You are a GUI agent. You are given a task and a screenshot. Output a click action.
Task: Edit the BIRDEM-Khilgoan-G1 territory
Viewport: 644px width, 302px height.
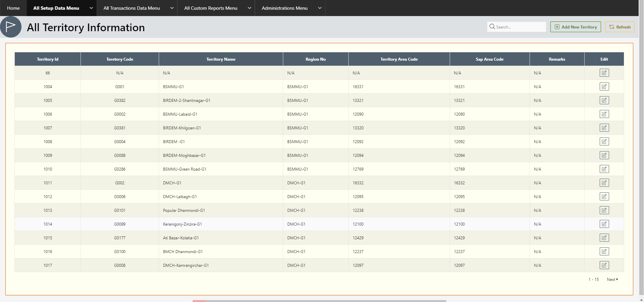(604, 128)
